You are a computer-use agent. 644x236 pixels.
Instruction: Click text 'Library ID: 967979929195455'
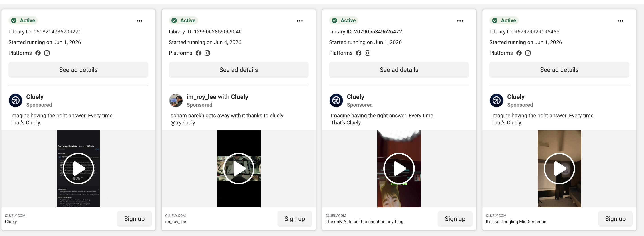[x=524, y=32]
